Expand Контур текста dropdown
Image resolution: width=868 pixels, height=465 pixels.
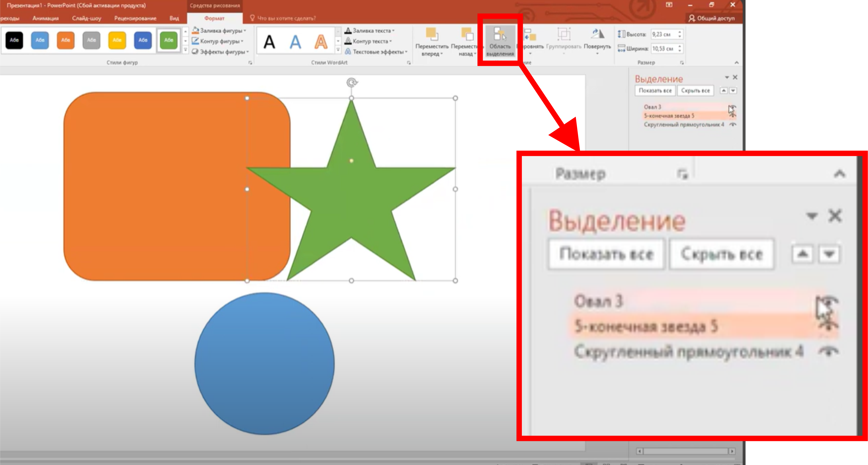390,41
